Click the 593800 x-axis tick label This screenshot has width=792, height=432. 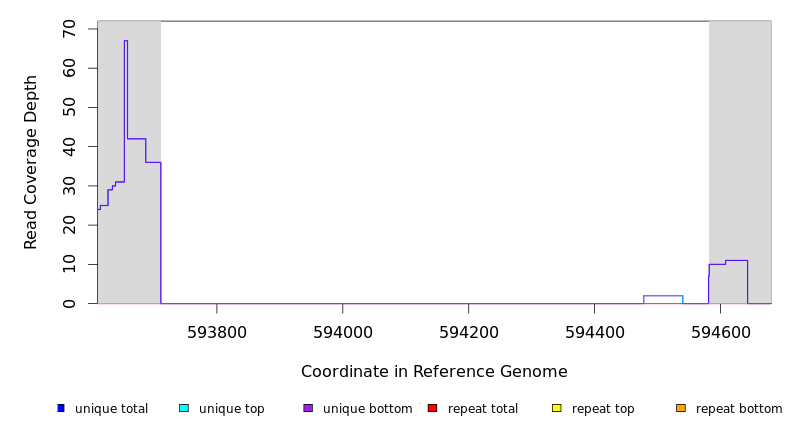(216, 331)
